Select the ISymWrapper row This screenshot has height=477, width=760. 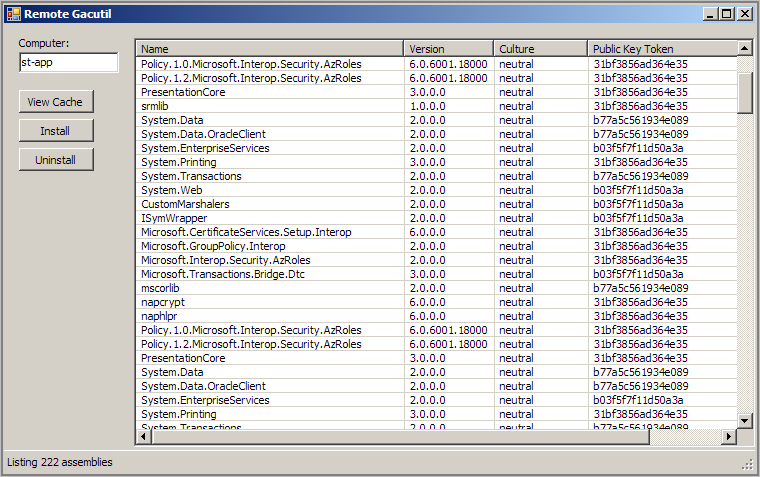[436, 218]
